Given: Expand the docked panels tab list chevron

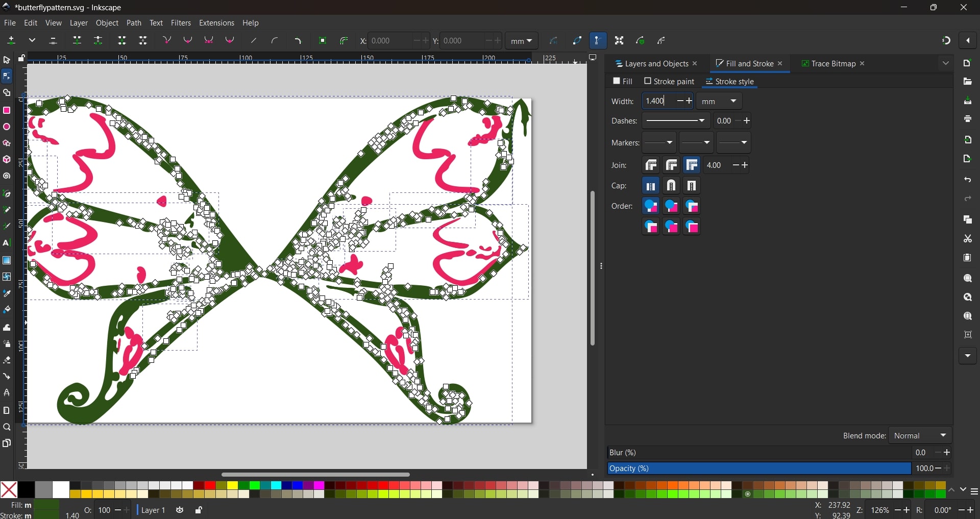Looking at the screenshot, I should click(945, 64).
